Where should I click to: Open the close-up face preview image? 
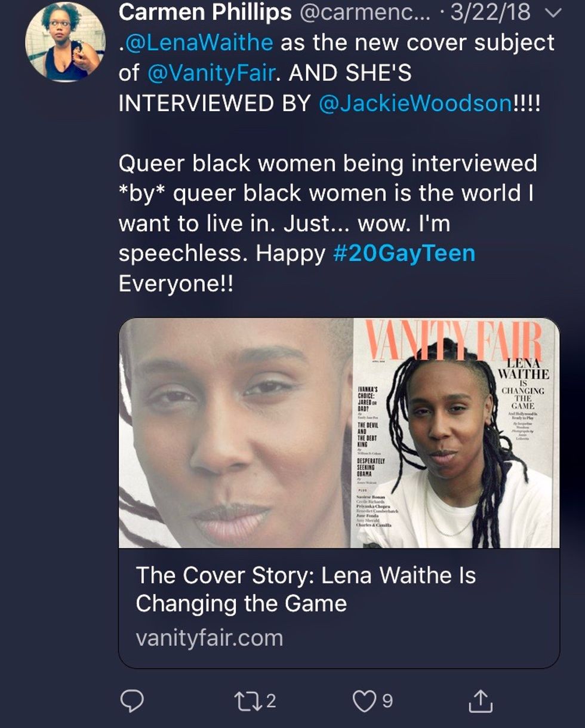(236, 433)
